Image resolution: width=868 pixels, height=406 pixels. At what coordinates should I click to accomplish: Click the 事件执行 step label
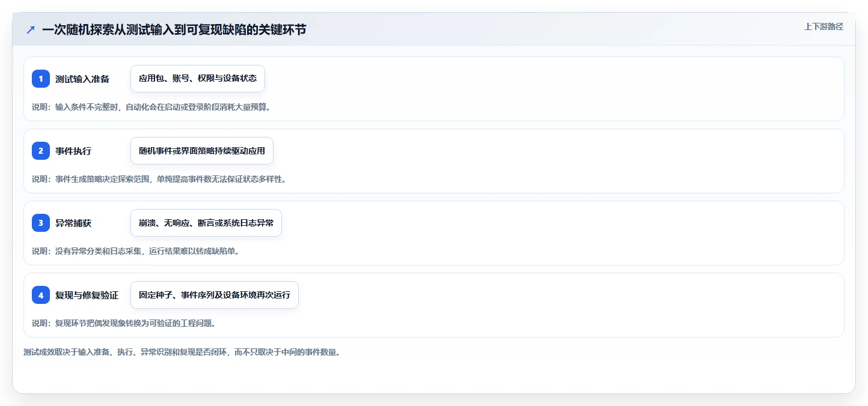click(x=73, y=151)
